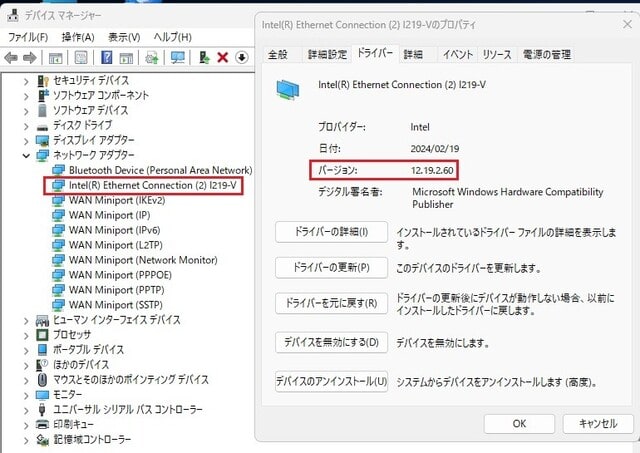The height and width of the screenshot is (453, 640).
Task: Click the デバイスを無効にする(D) button
Action: click(331, 342)
